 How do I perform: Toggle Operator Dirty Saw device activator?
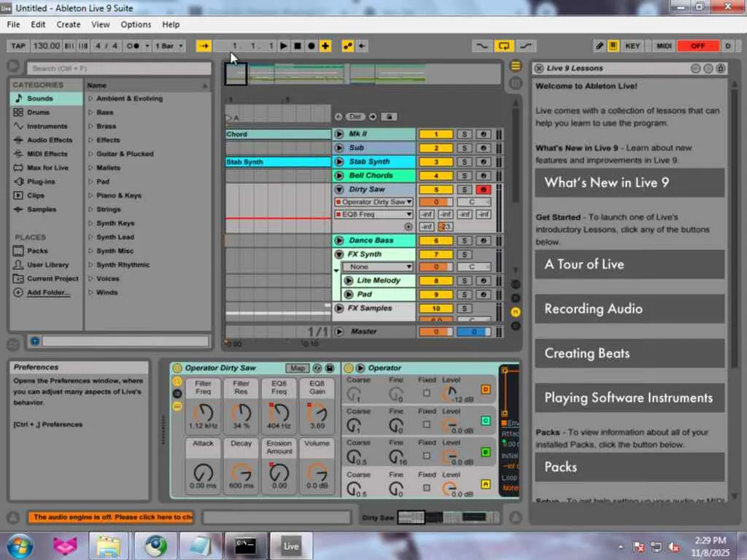177,368
